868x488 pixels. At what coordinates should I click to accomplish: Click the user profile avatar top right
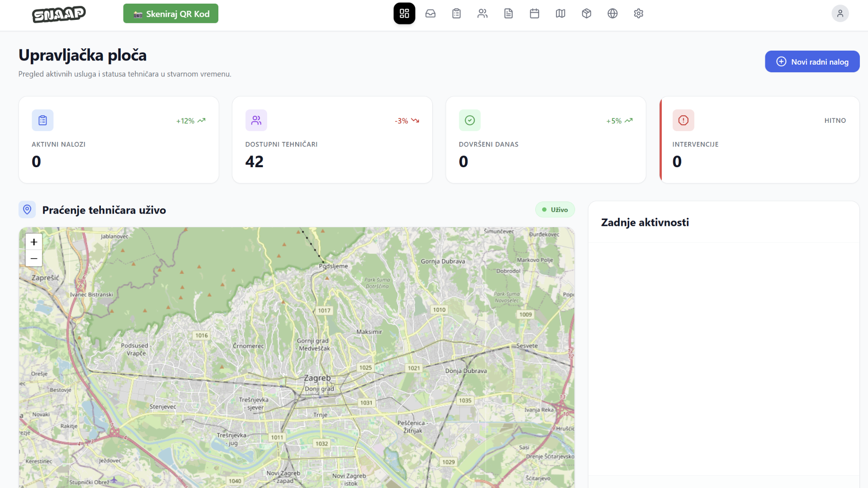point(840,14)
